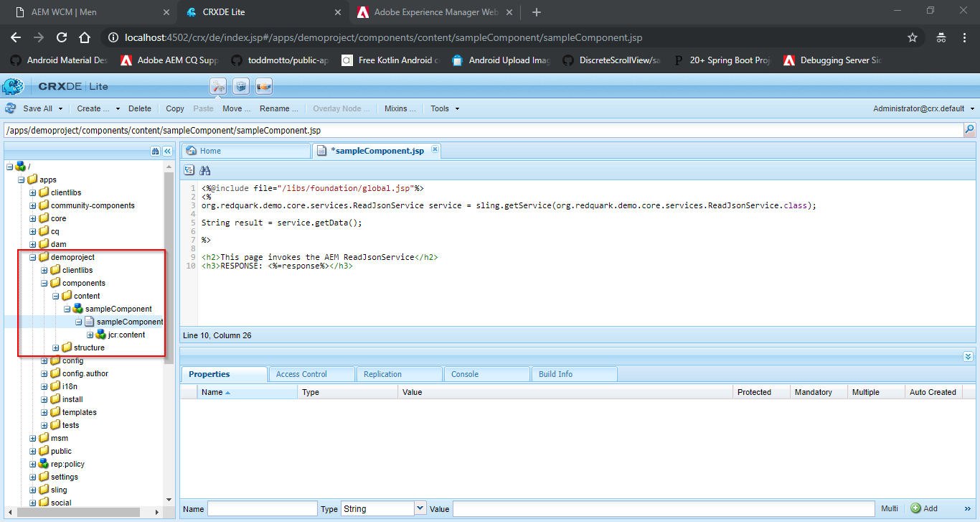Close the sampleComponent.jsp editor tab
This screenshot has width=980, height=522.
pos(434,150)
